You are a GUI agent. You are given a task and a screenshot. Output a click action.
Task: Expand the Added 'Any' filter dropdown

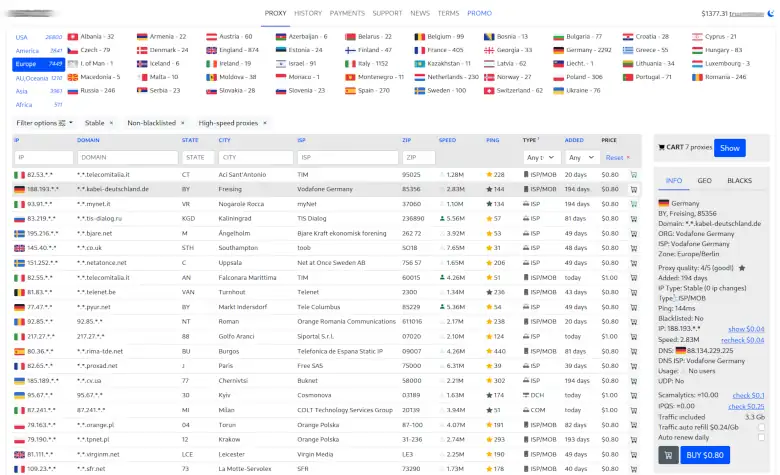578,157
